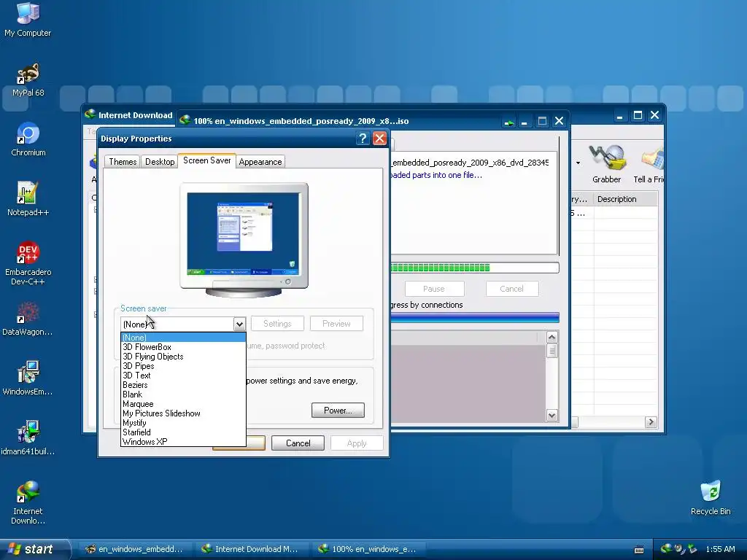747x560 pixels.
Task: Click the Grabber toolbar icon in IDM
Action: coord(606,164)
